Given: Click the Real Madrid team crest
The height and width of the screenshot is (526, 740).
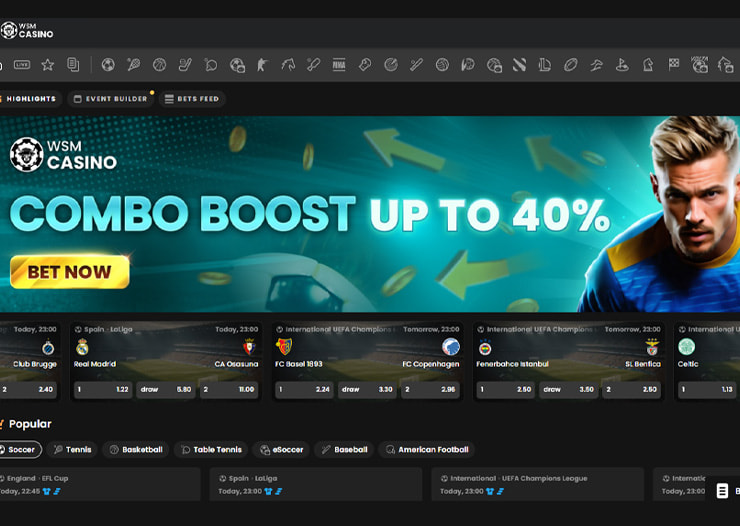Looking at the screenshot, I should pyautogui.click(x=83, y=347).
